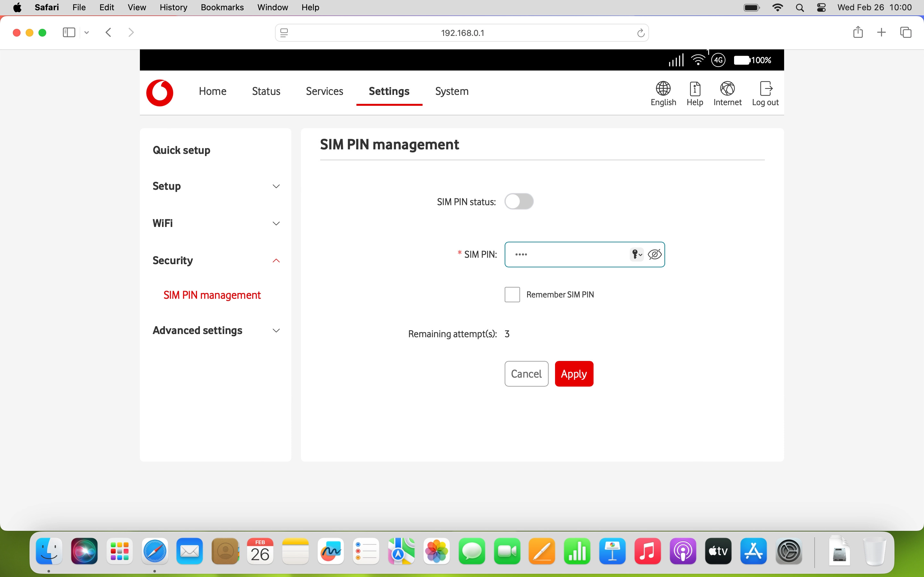Click the Safari reload page icon
Viewport: 924px width, 577px height.
pyautogui.click(x=641, y=33)
